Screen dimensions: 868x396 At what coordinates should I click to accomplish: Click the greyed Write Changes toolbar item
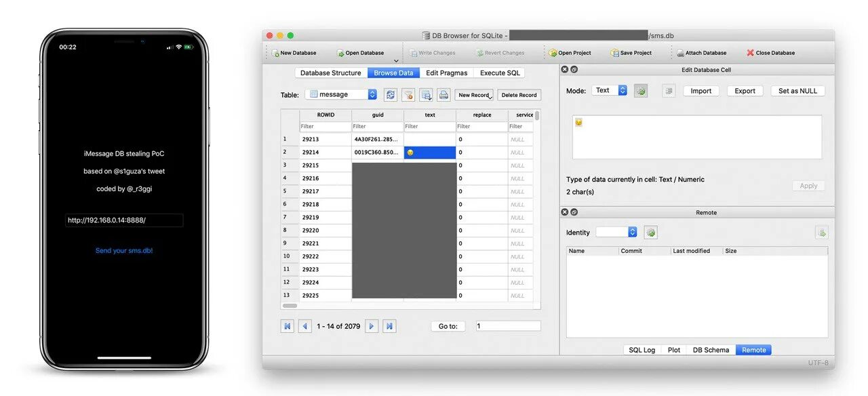point(432,53)
